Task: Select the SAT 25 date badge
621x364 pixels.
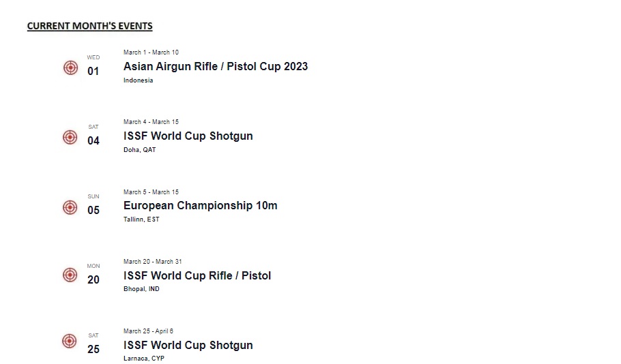Action: [x=93, y=345]
